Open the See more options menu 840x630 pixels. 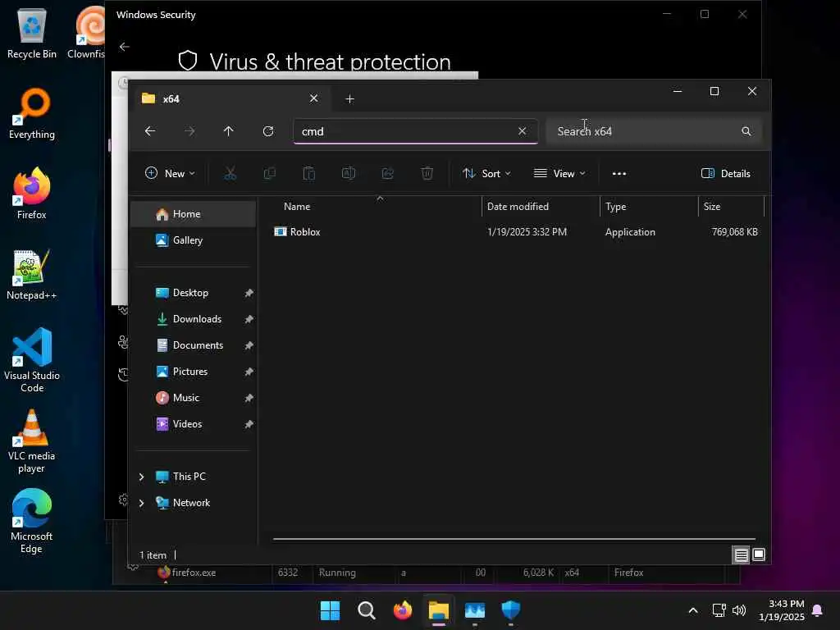coord(619,174)
